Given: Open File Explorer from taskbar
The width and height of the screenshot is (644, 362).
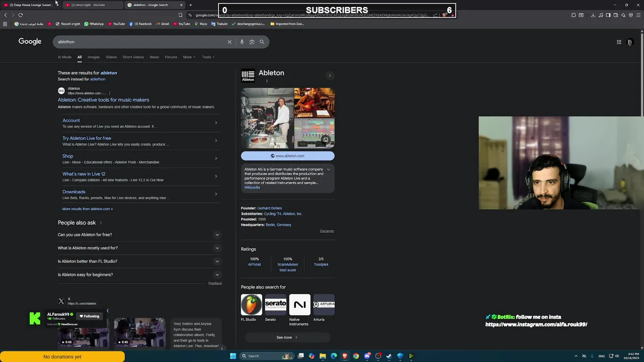Looking at the screenshot, I should pos(323,356).
